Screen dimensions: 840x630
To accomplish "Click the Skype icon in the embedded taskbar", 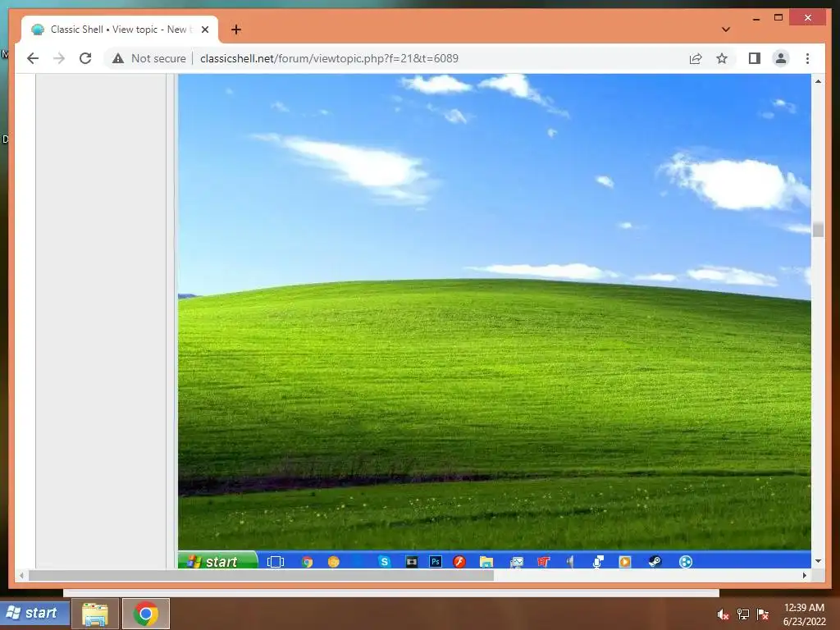I will [x=384, y=561].
